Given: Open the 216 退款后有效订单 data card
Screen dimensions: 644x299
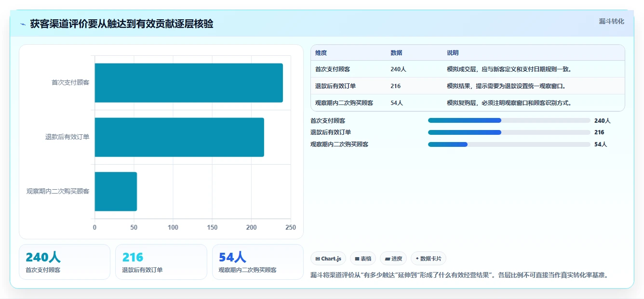Looking at the screenshot, I should 161,262.
